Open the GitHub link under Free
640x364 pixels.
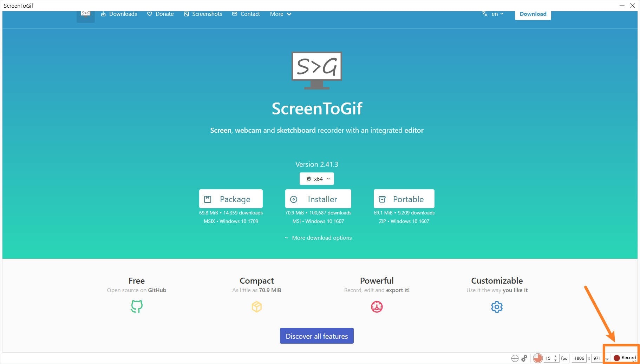point(157,290)
